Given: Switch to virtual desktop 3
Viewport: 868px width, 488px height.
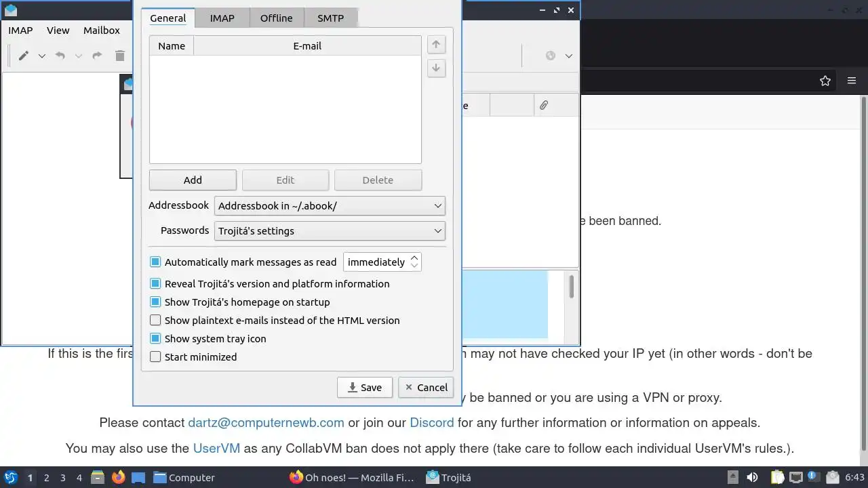Looking at the screenshot, I should [62, 478].
